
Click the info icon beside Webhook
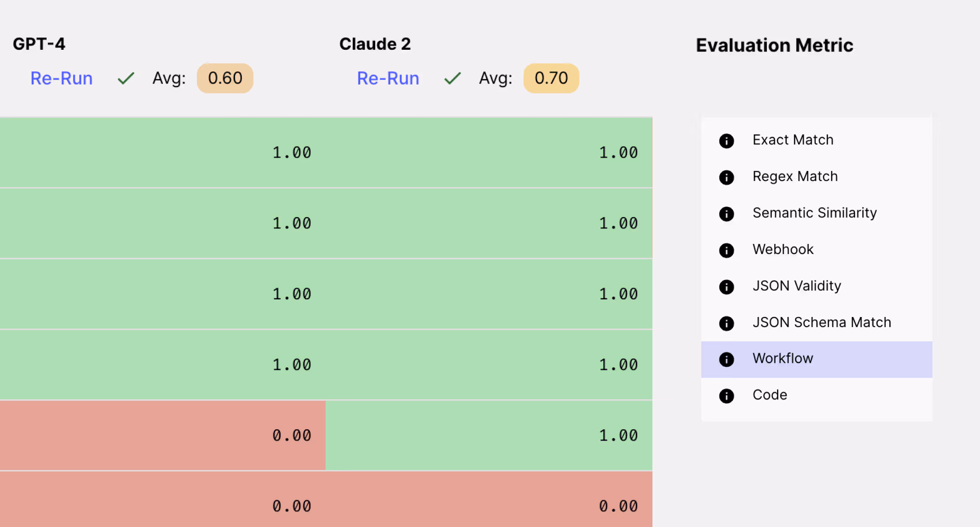(x=726, y=251)
